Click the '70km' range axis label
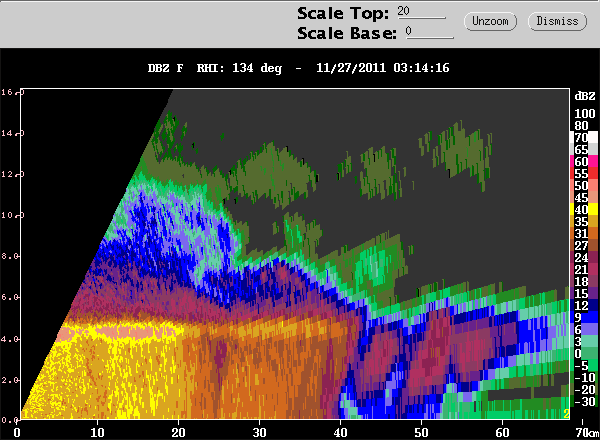This screenshot has height=440, width=600. click(x=587, y=433)
